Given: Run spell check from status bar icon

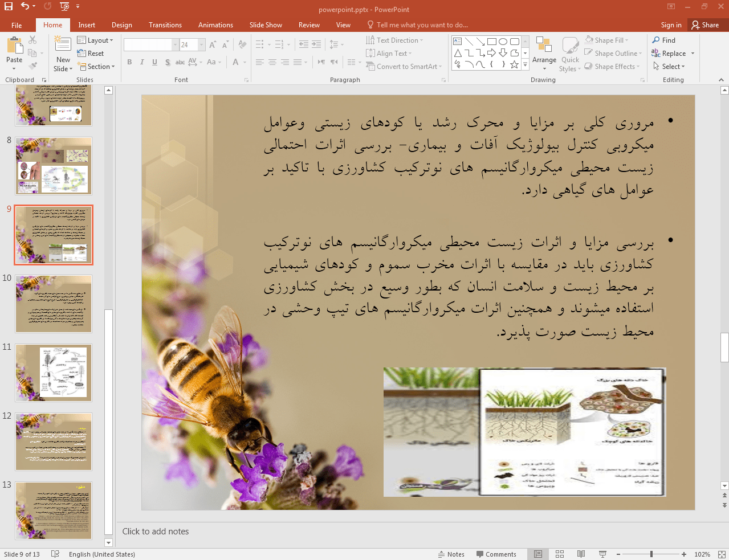Looking at the screenshot, I should pos(55,554).
